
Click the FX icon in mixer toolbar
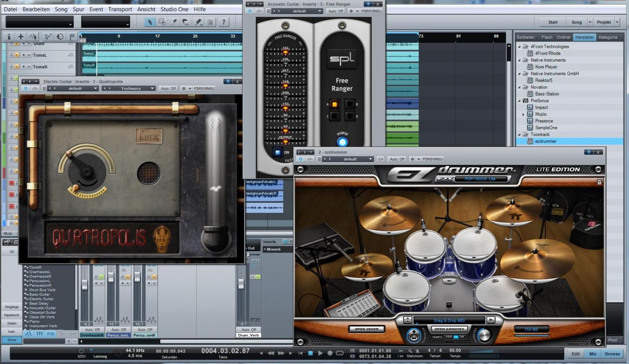[51, 333]
